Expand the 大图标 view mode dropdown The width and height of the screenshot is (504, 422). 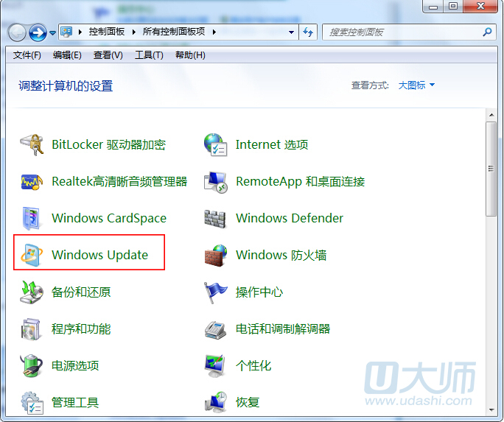[x=416, y=85]
